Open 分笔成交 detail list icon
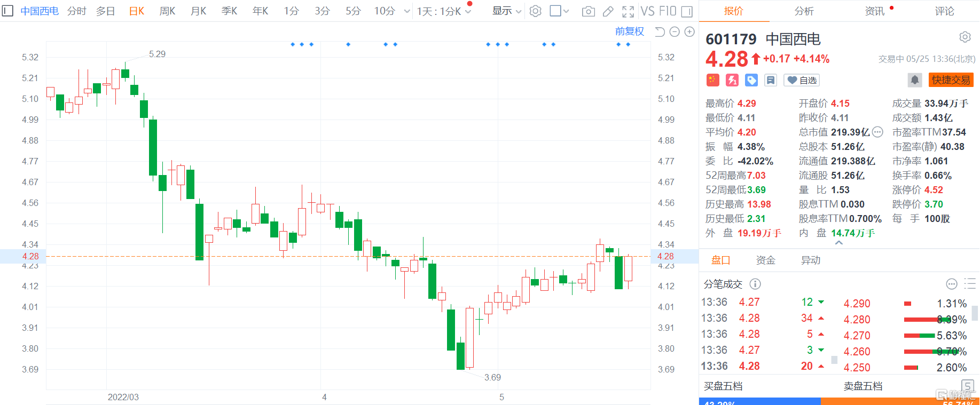980x405 pixels. click(970, 284)
